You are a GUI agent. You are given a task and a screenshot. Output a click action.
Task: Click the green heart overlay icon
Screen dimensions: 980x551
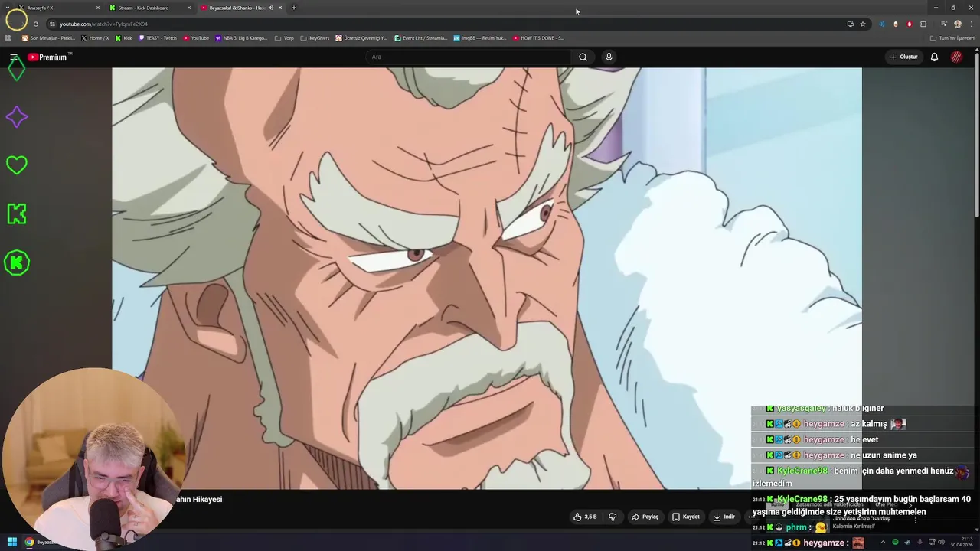pos(16,165)
